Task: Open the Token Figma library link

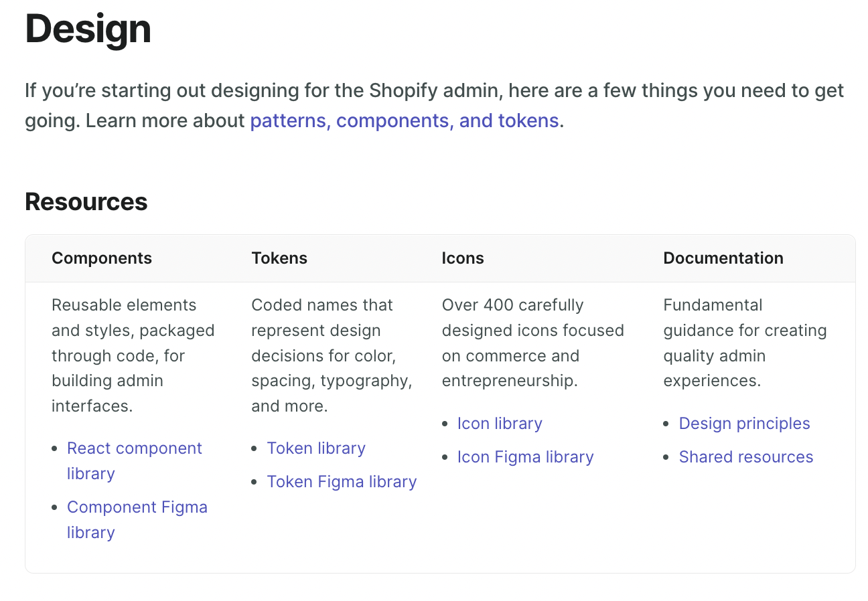Action: (x=342, y=482)
